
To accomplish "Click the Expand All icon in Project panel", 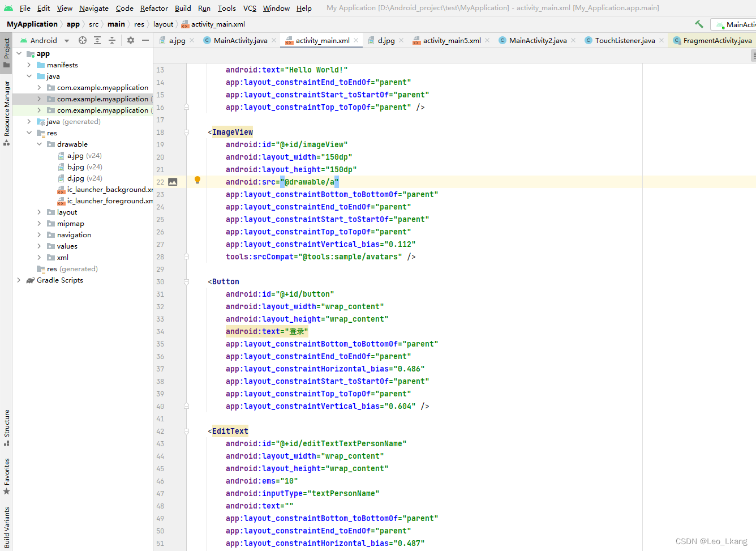I will 97,40.
